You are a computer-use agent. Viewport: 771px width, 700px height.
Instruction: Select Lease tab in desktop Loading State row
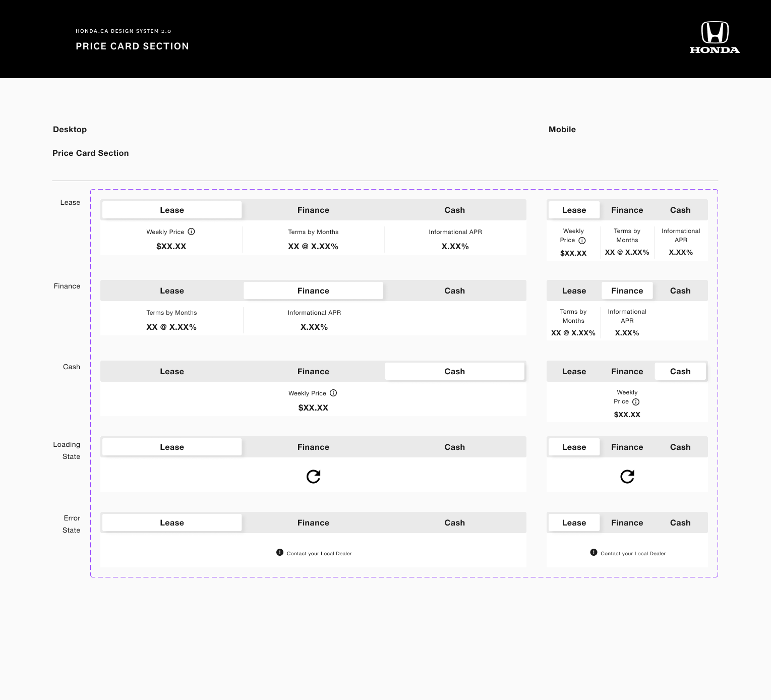[x=172, y=447]
